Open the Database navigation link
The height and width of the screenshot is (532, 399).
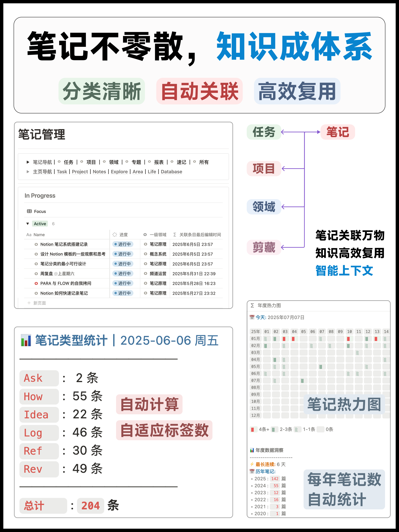click(171, 172)
